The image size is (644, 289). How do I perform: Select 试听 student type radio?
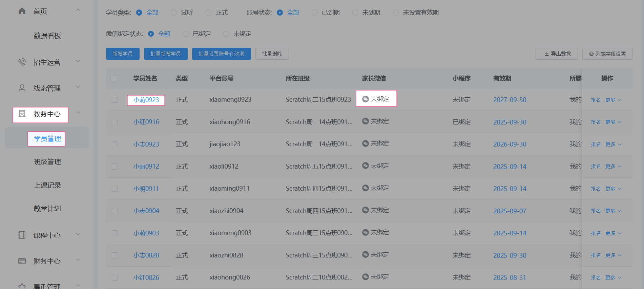click(174, 13)
